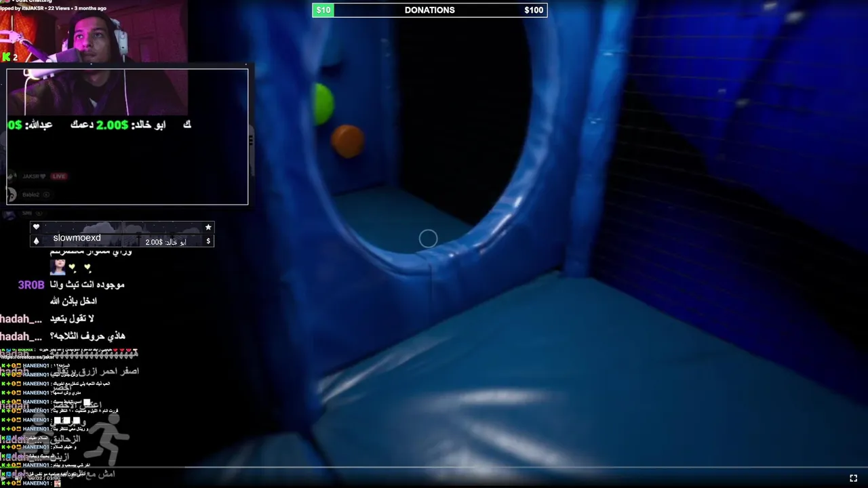Select the $100 donation goal label
The height and width of the screenshot is (488, 868).
pos(534,10)
